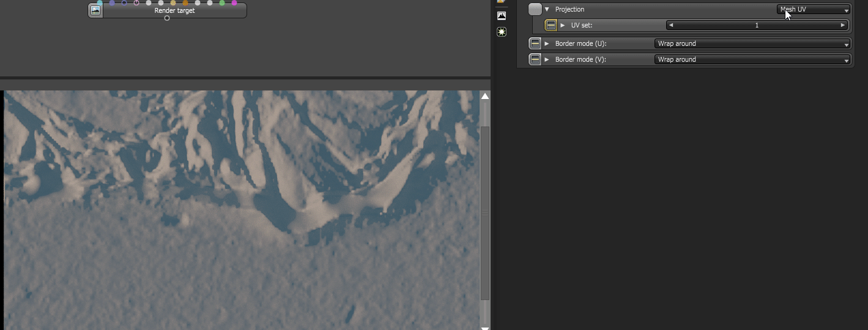The width and height of the screenshot is (868, 330).
Task: Click the Render target node thumbnail icon
Action: (x=95, y=10)
